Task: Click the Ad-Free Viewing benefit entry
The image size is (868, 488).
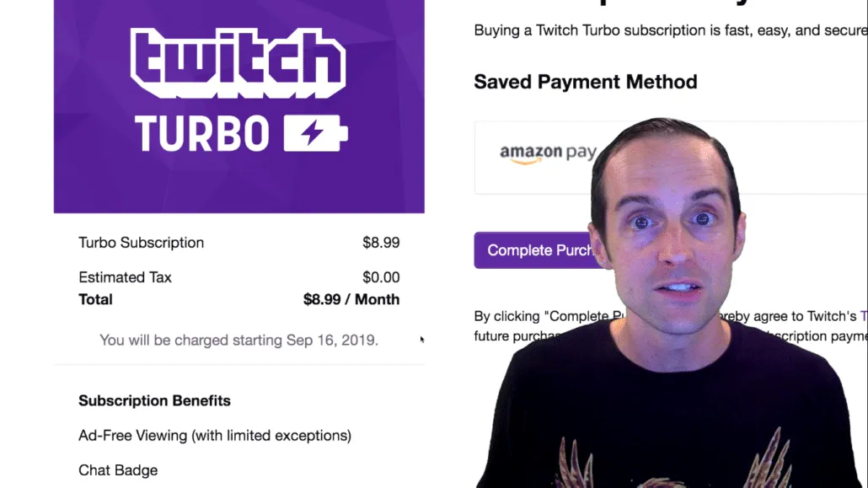Action: tap(215, 436)
